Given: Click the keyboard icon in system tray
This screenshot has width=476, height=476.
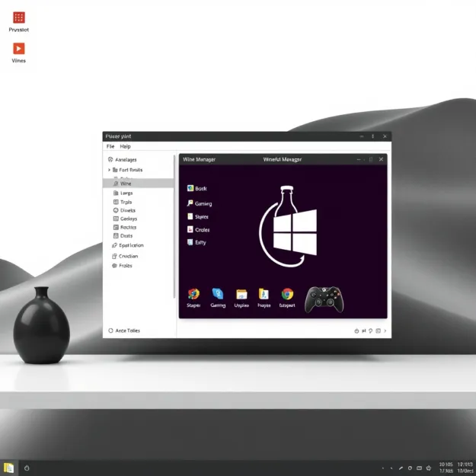Looking at the screenshot, I should [419, 468].
